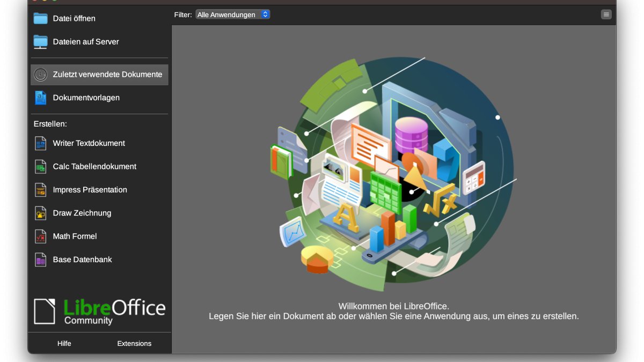The width and height of the screenshot is (644, 362).
Task: Open Dateien auf Server
Action: 99,41
